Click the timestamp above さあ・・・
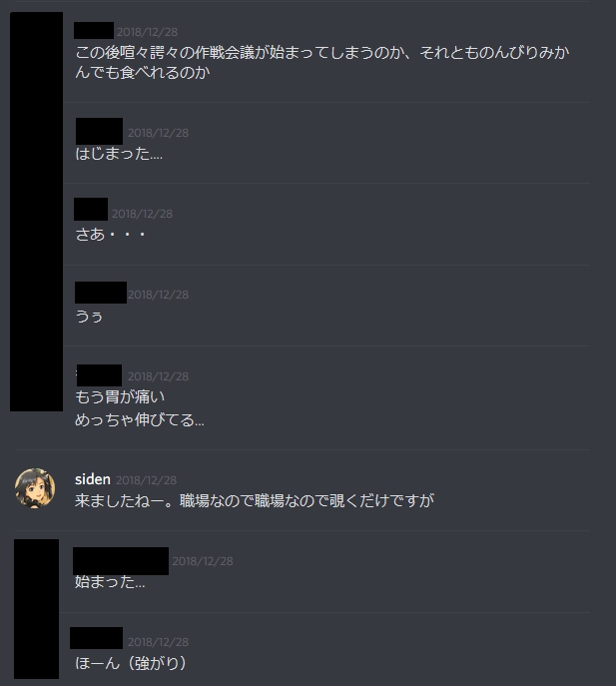The height and width of the screenshot is (686, 616). coord(142,214)
